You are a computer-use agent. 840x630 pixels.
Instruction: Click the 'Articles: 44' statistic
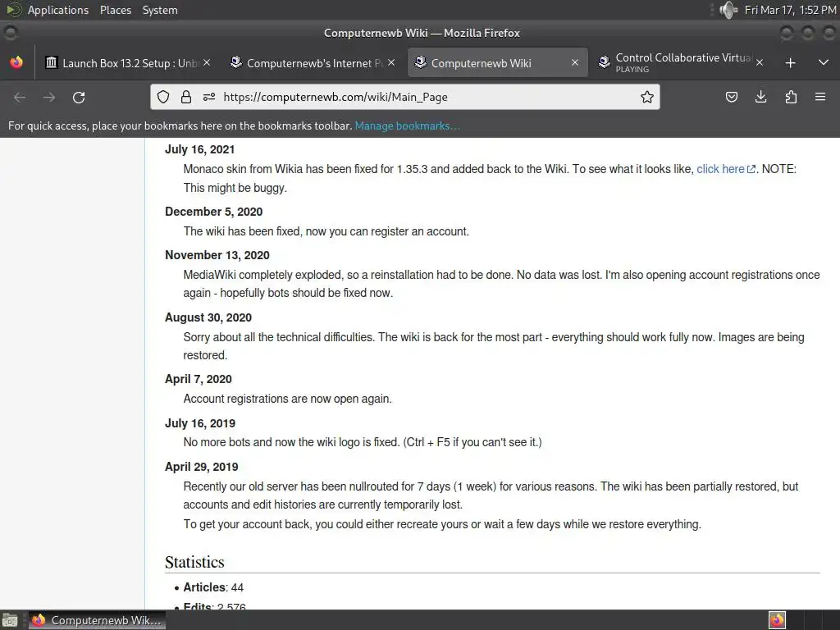pos(213,587)
